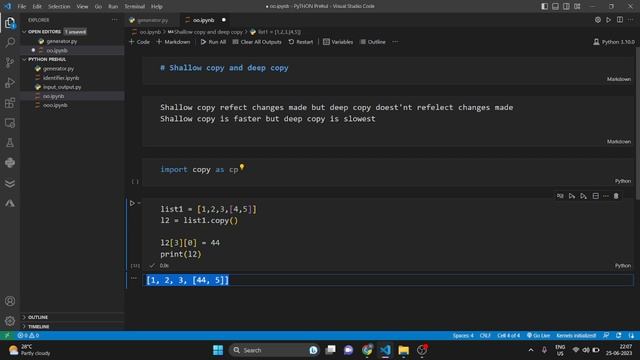Split the current cell
640x360 pixels.
click(596, 196)
